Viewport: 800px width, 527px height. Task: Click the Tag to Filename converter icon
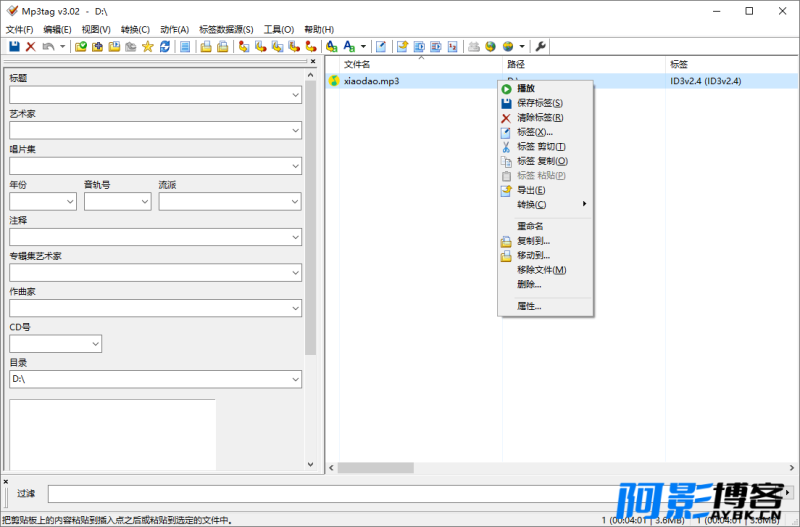[244, 46]
